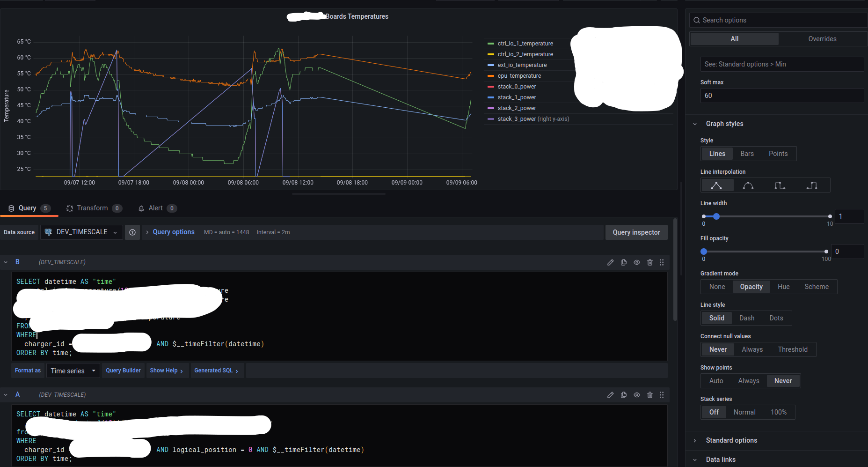The image size is (868, 467).
Task: Open the Query inspector
Action: [636, 232]
